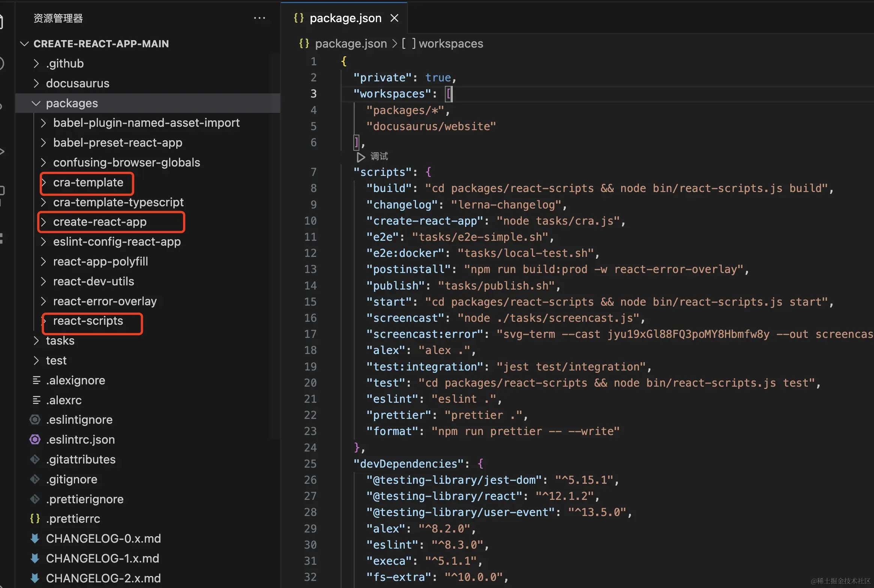Open the CHANGELOG-2.x.md file

point(103,578)
